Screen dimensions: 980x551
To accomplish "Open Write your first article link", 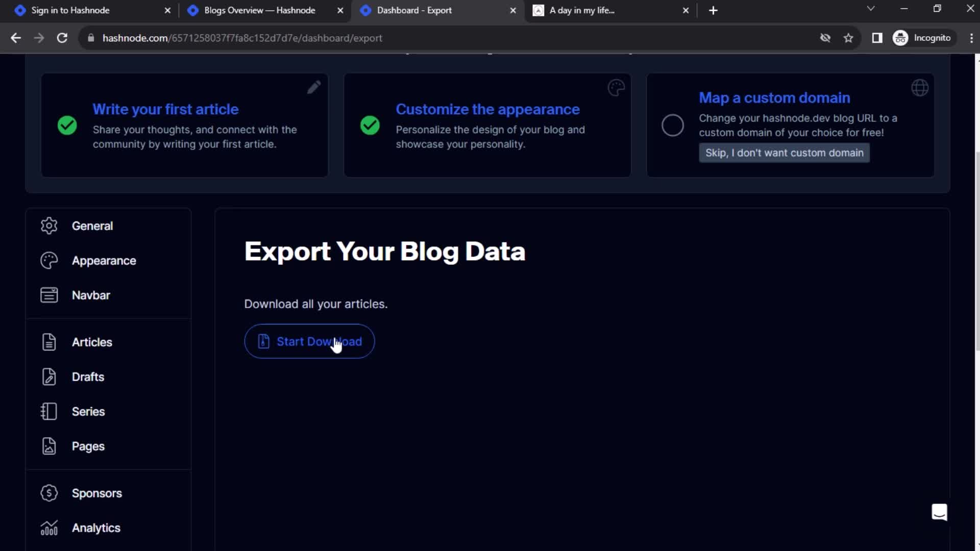I will pyautogui.click(x=166, y=109).
